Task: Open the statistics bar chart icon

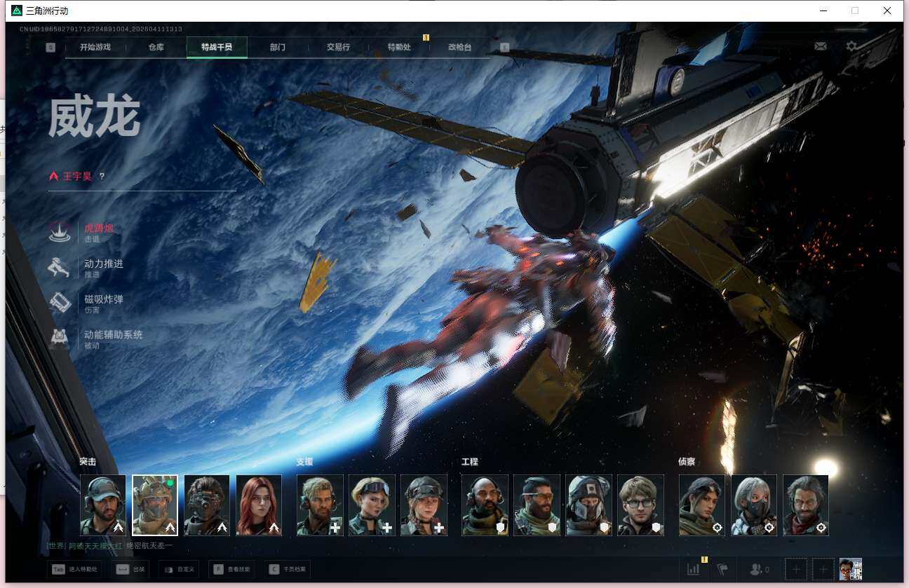Action: click(694, 569)
